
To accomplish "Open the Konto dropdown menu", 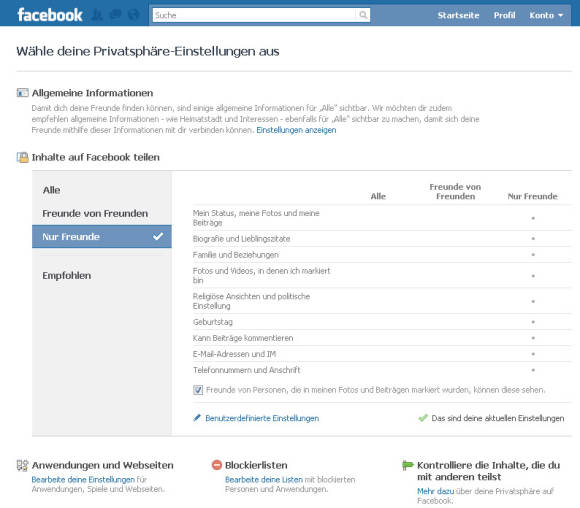I will click(x=546, y=15).
